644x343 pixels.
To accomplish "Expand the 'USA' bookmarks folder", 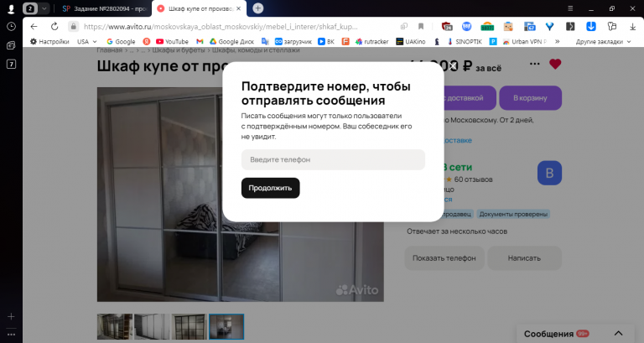I will pyautogui.click(x=86, y=41).
